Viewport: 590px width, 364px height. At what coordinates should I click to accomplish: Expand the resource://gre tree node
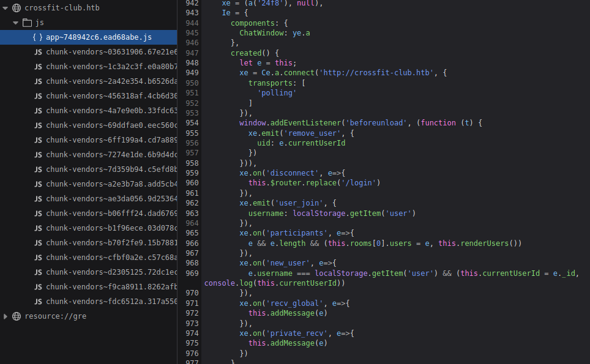pyautogui.click(x=6, y=316)
